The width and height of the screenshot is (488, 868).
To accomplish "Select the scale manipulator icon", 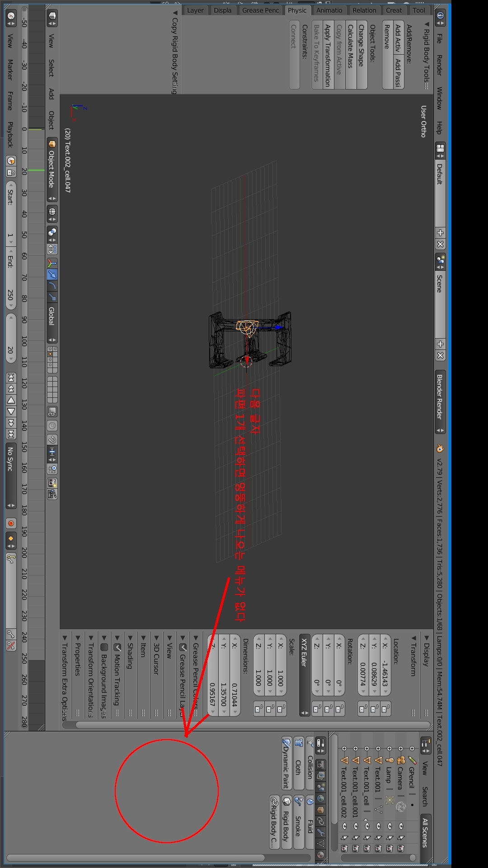I will (x=52, y=297).
